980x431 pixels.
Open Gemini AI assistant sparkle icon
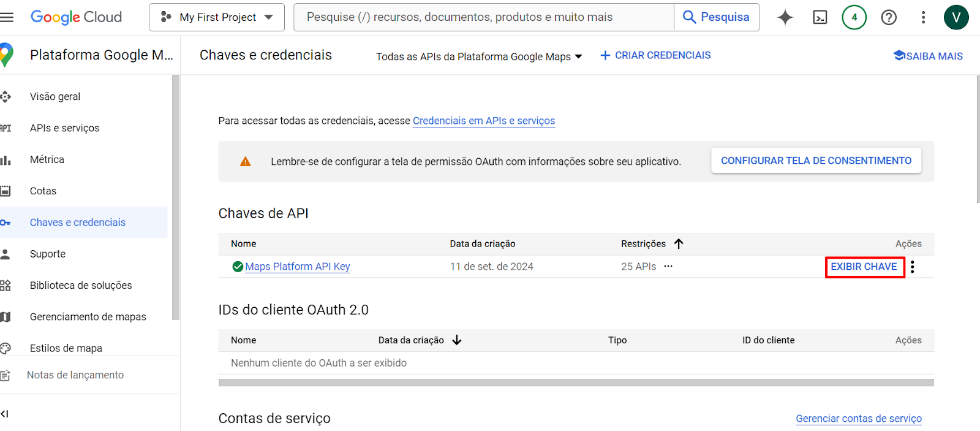pyautogui.click(x=785, y=18)
